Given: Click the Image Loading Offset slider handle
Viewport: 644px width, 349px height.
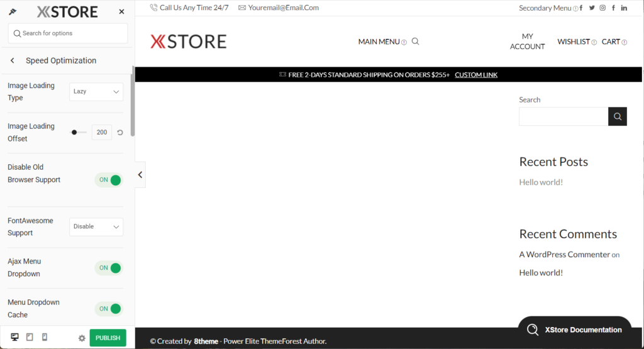Looking at the screenshot, I should 74,132.
